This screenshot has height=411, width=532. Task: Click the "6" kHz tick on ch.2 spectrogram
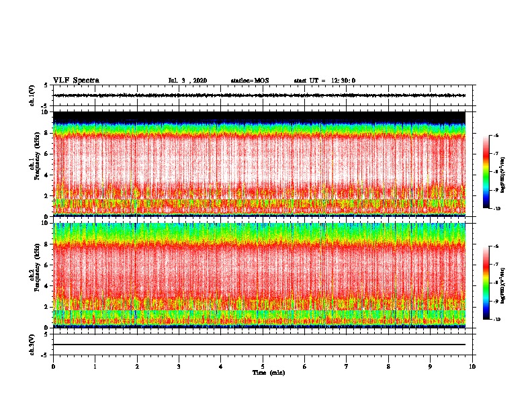click(x=46, y=265)
